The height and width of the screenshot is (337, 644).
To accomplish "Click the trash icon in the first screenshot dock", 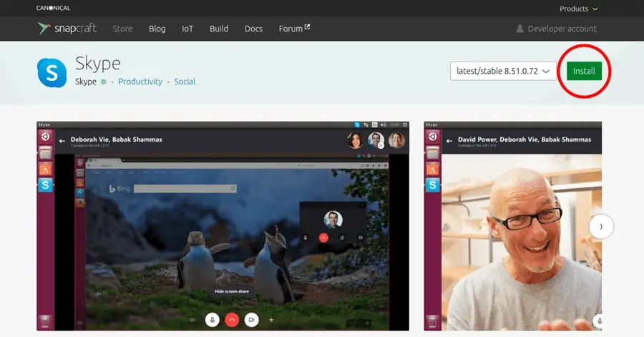I will tap(46, 321).
